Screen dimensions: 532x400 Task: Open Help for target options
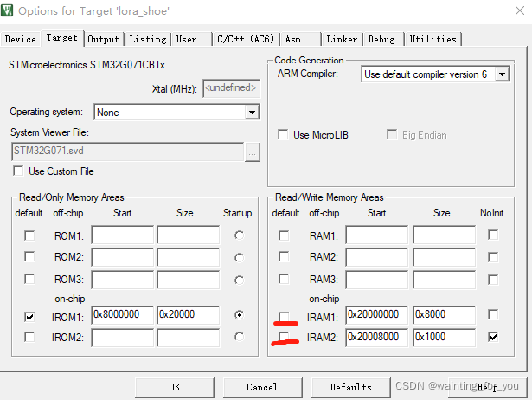pos(488,387)
